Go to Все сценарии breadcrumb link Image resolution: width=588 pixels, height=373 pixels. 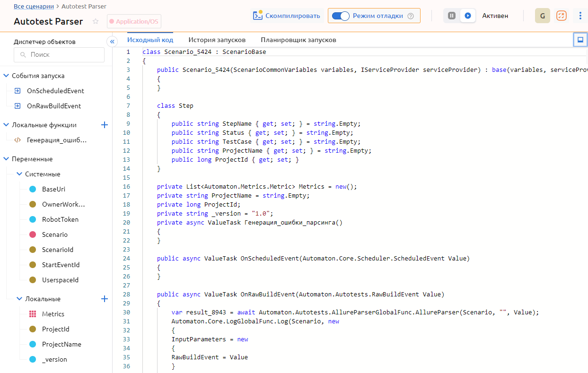coord(33,6)
